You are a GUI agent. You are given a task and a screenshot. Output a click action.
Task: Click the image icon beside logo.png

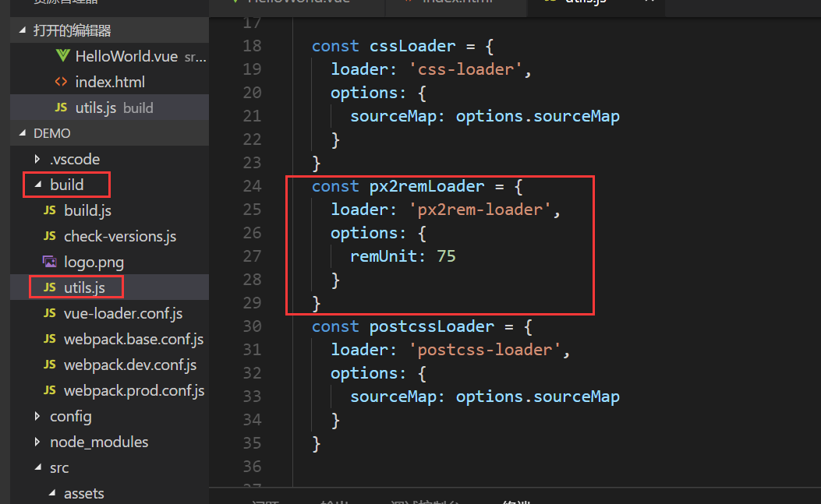[x=50, y=261]
